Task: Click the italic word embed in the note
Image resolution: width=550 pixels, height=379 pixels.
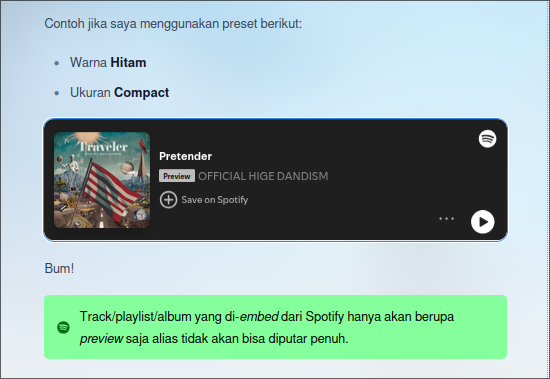Action: point(259,317)
